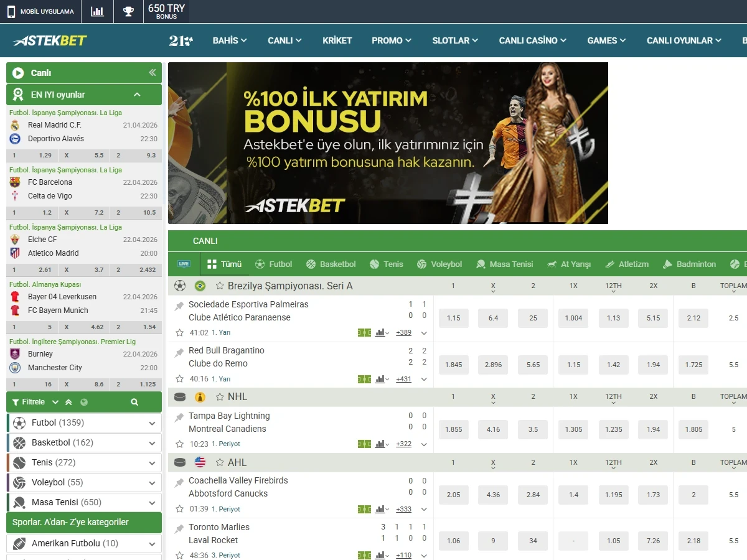Viewport: 747px width, 560px height.
Task: Open +431 more markets for Bragantino
Action: pos(403,379)
